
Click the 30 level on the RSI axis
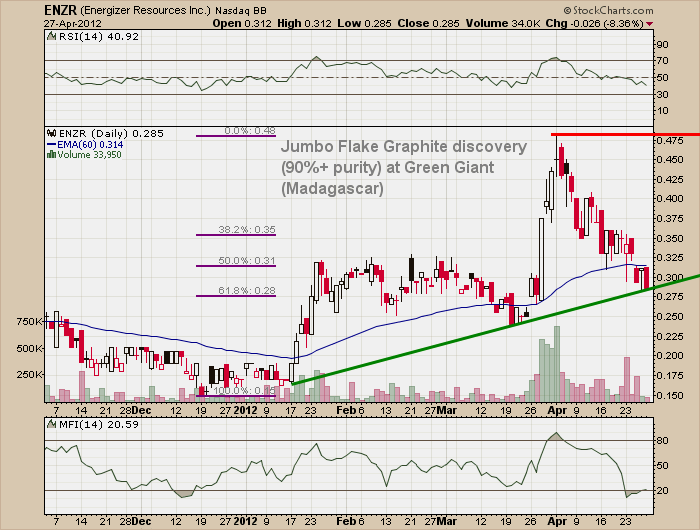click(x=663, y=94)
